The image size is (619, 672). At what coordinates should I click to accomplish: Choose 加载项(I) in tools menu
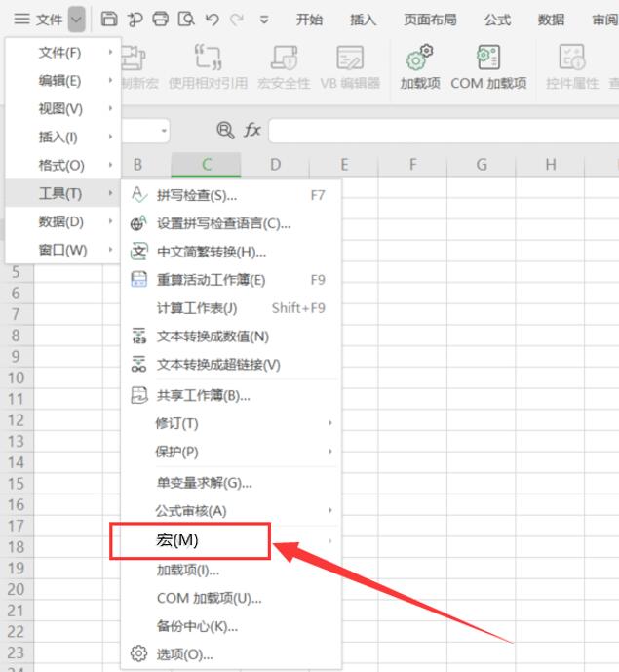(x=231, y=571)
